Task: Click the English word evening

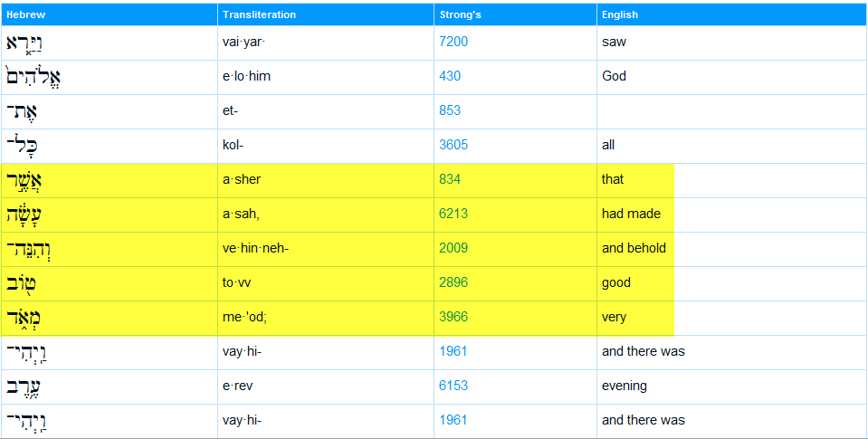Action: tap(625, 386)
